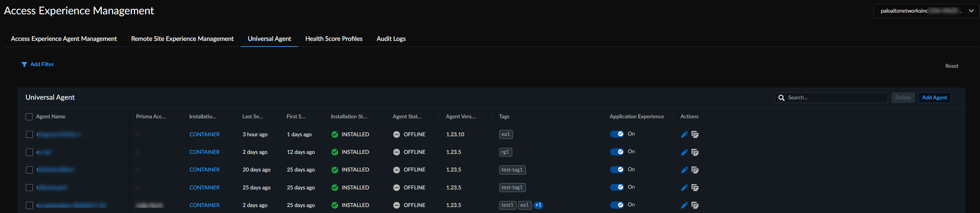
Task: Tick the checkbox for the rg1-tagged agent row
Action: [x=29, y=153]
